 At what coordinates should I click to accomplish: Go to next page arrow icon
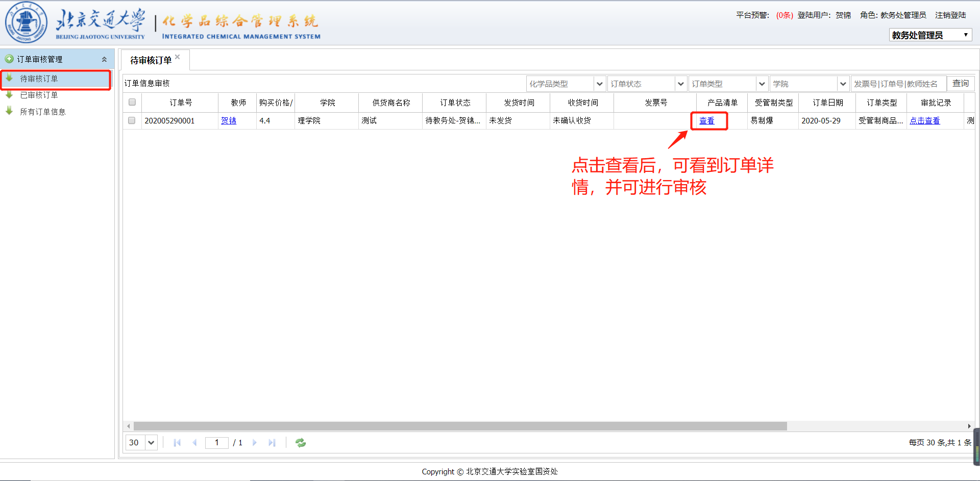255,443
